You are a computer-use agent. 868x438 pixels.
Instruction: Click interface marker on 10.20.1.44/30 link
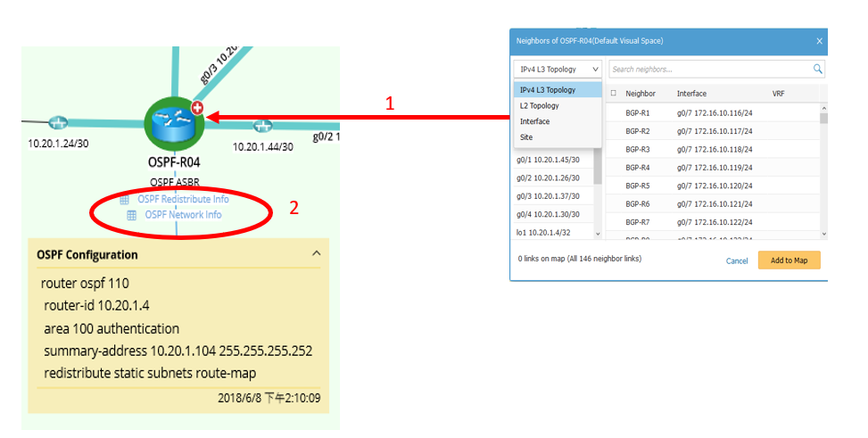[x=263, y=126]
